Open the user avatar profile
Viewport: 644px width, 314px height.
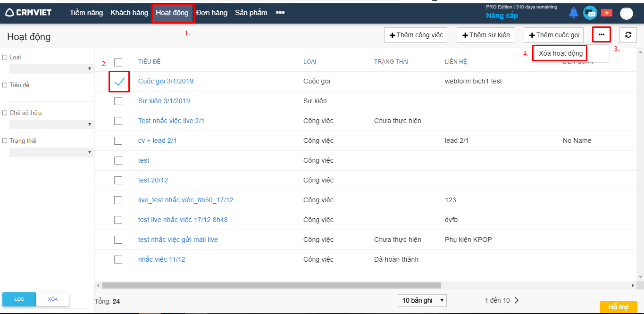coord(626,14)
